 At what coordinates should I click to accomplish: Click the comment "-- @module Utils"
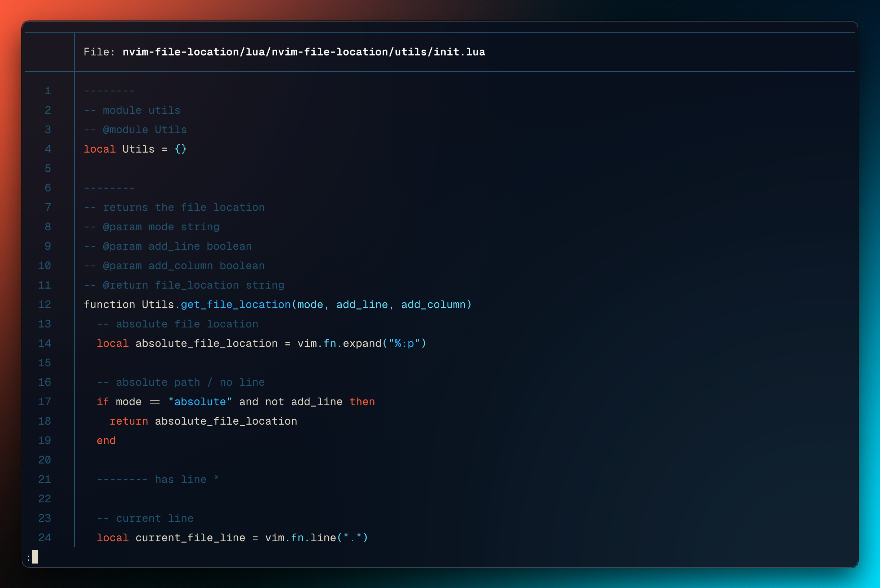pyautogui.click(x=135, y=130)
